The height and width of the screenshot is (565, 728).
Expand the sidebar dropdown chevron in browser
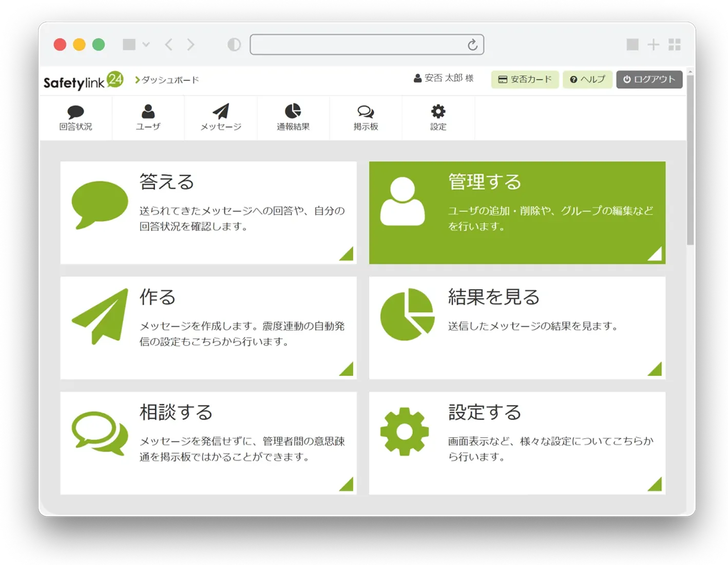coord(146,45)
